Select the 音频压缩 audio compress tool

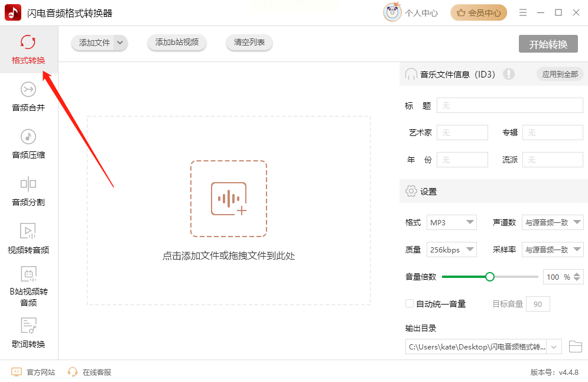pyautogui.click(x=28, y=144)
